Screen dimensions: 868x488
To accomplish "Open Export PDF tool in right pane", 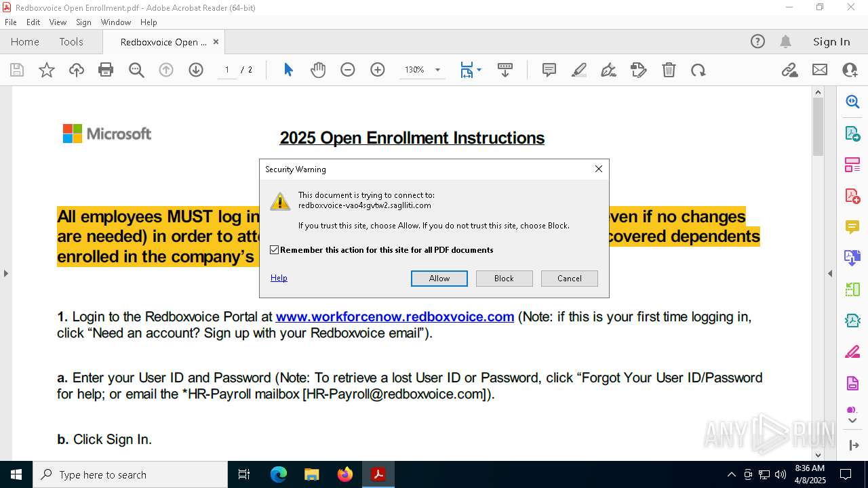I will click(852, 133).
